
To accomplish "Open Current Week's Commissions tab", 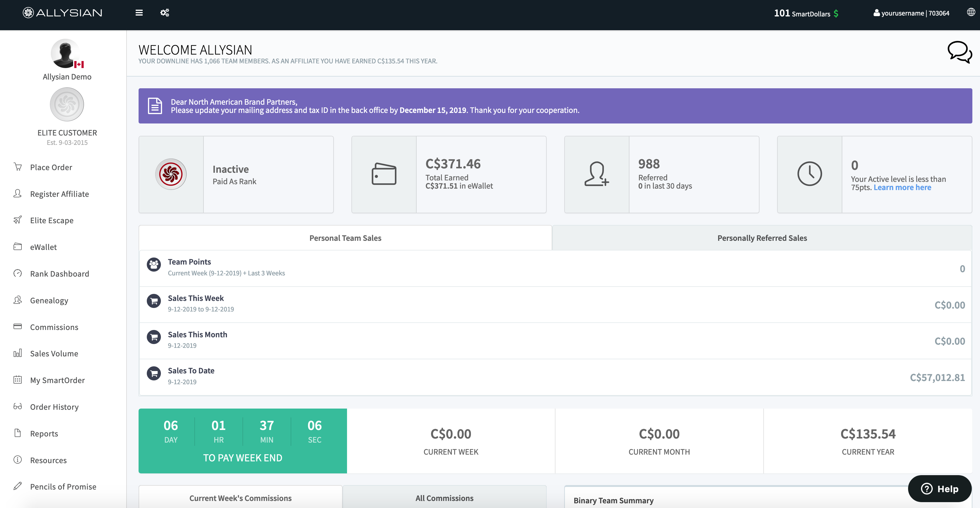I will click(240, 498).
